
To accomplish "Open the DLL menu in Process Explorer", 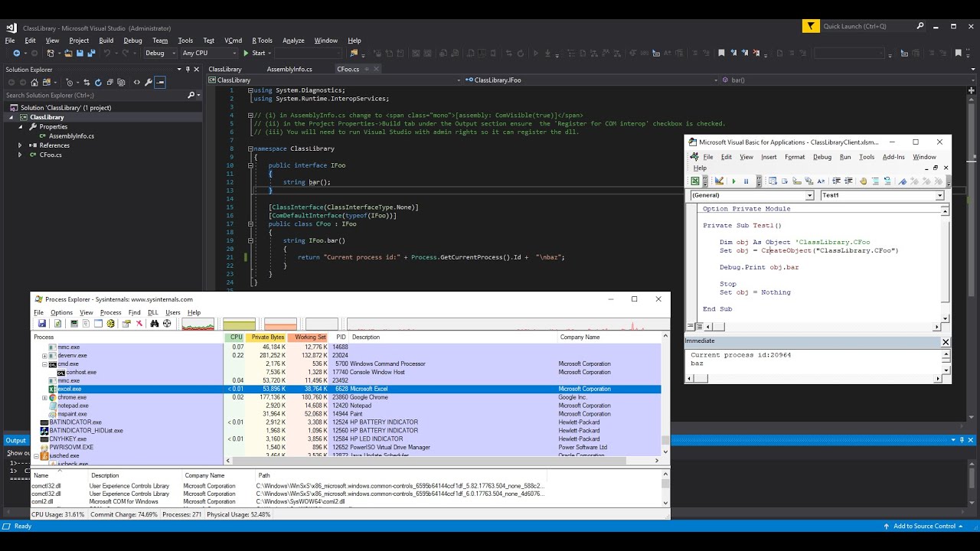I will point(153,312).
